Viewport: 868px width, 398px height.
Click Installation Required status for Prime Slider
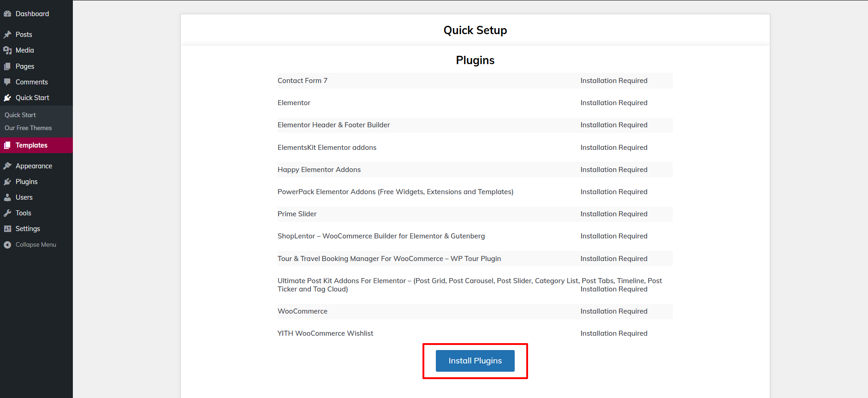pos(614,214)
